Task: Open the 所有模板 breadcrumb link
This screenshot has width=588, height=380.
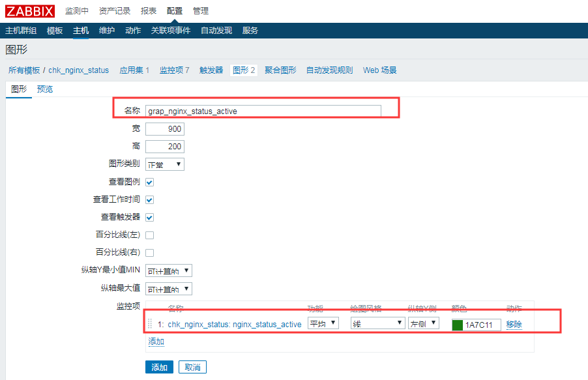Action: [x=24, y=70]
